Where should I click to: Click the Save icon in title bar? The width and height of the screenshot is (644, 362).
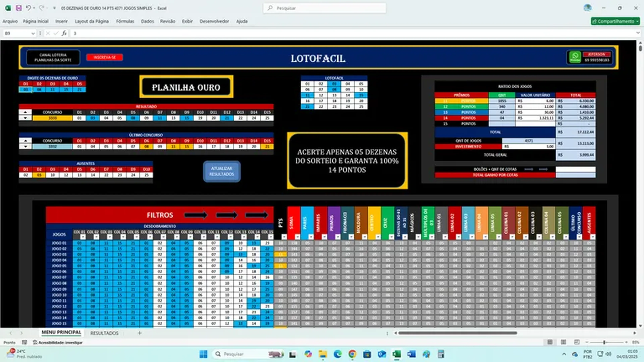18,8
